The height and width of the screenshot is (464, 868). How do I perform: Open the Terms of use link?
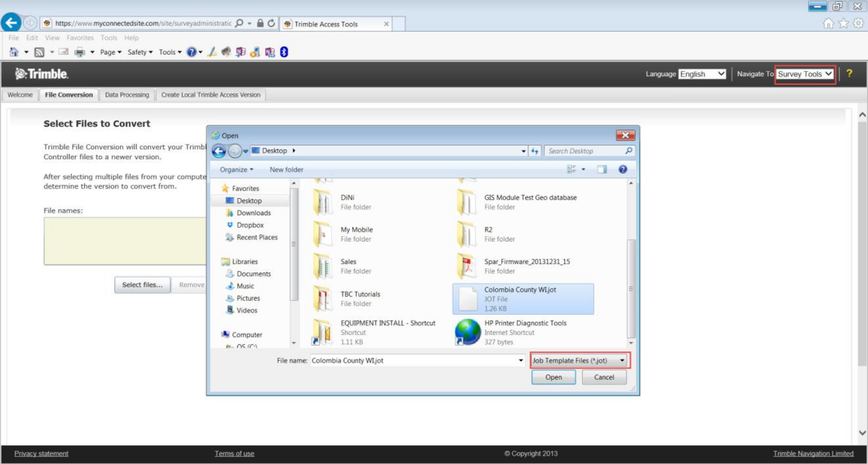click(x=234, y=453)
